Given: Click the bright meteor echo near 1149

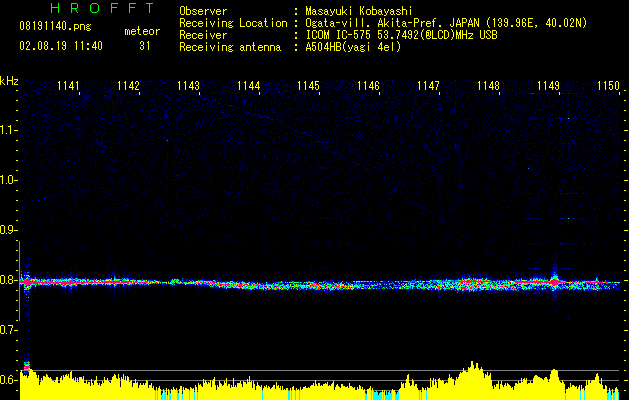Looking at the screenshot, I should pyautogui.click(x=554, y=282).
